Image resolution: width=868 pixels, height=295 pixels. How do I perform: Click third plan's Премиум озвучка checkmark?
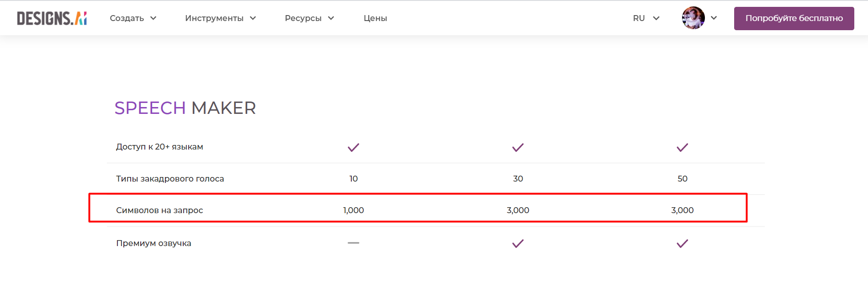click(x=682, y=243)
